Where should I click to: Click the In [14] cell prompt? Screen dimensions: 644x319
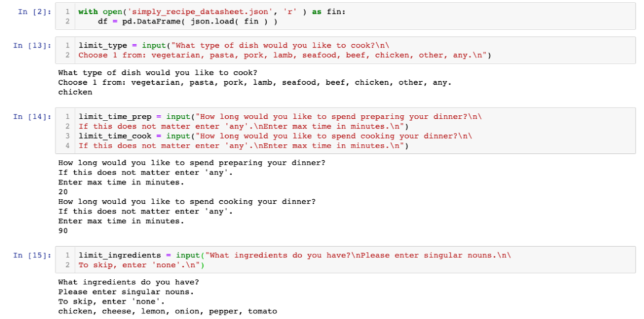tap(29, 117)
